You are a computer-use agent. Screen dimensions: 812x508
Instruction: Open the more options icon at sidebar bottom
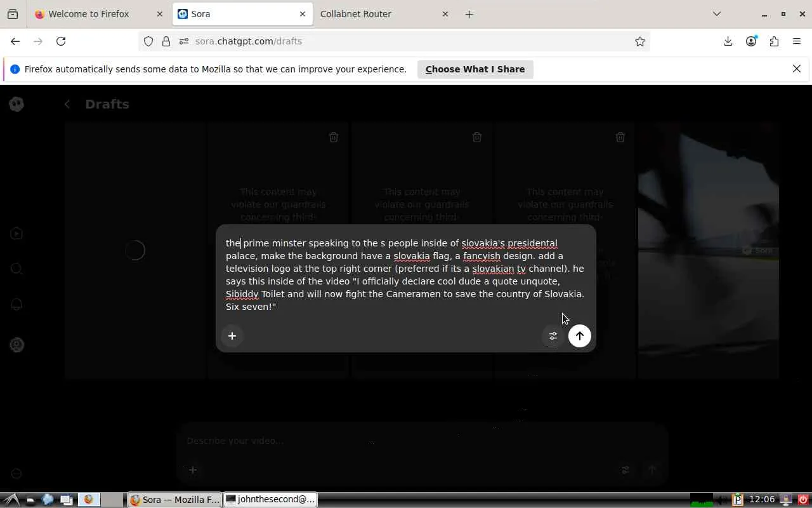pyautogui.click(x=17, y=474)
